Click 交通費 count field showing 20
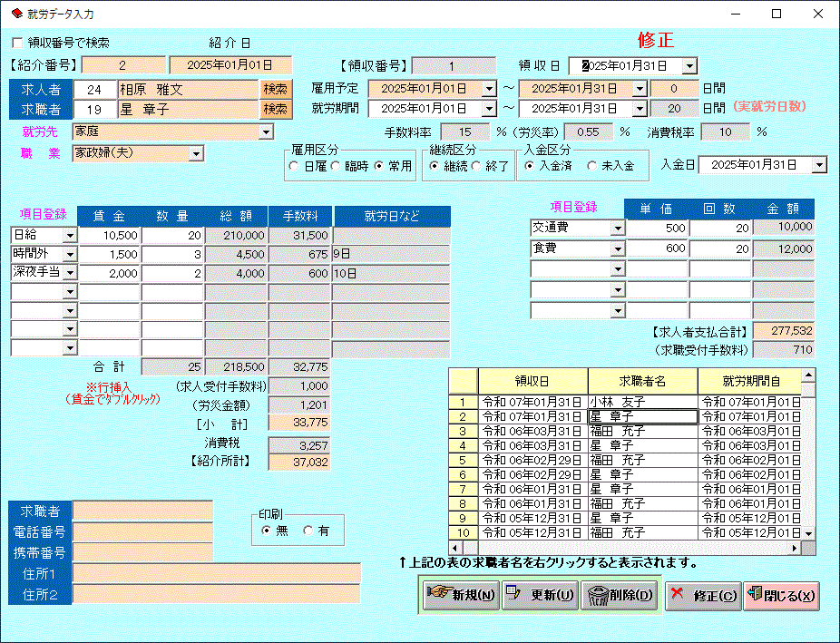Screen dimensions: 840x643 720,228
